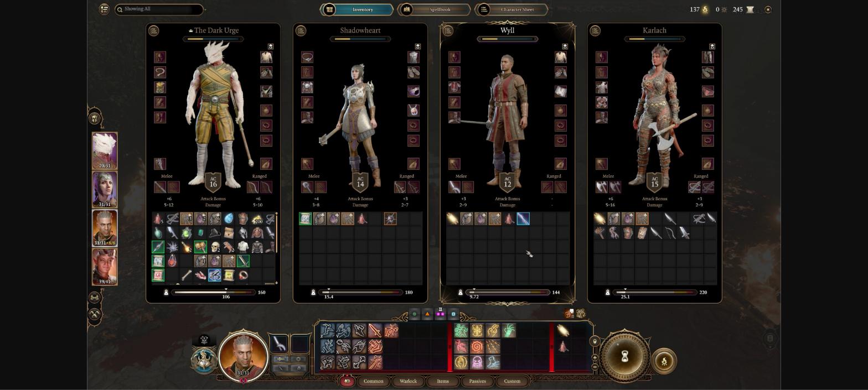Click The Dark Urge weight bar
868x390 pixels.
point(214,292)
